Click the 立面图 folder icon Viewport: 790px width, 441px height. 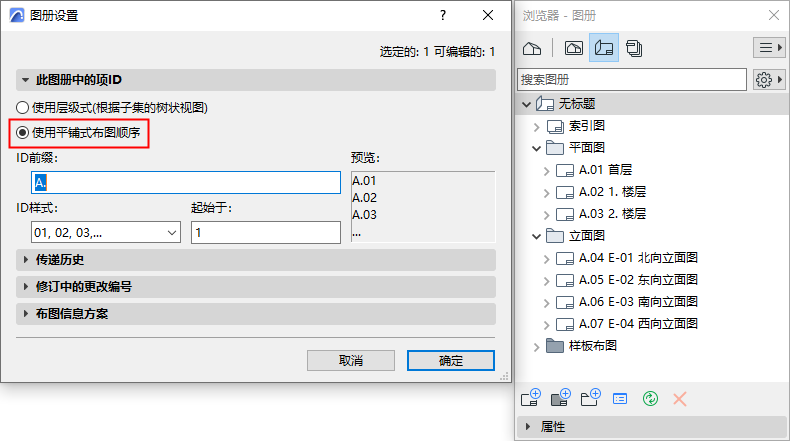[x=555, y=236]
